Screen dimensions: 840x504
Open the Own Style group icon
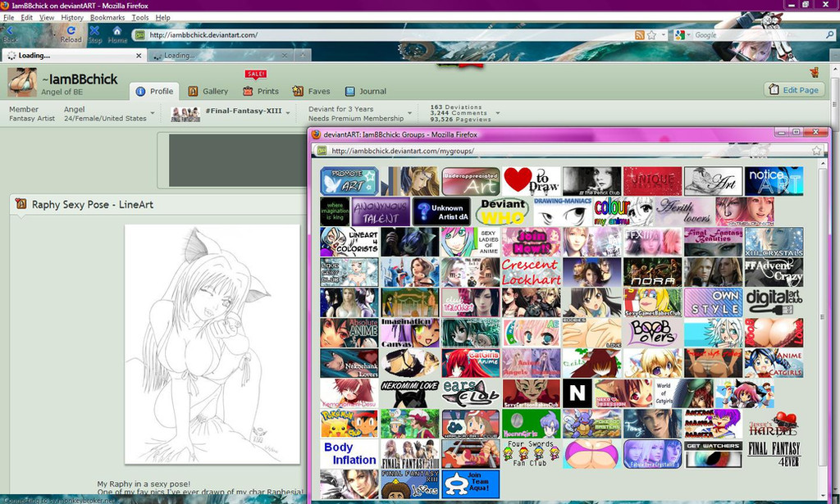(713, 302)
